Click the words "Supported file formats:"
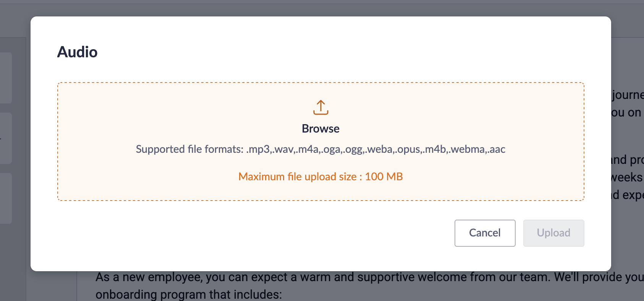 [189, 149]
